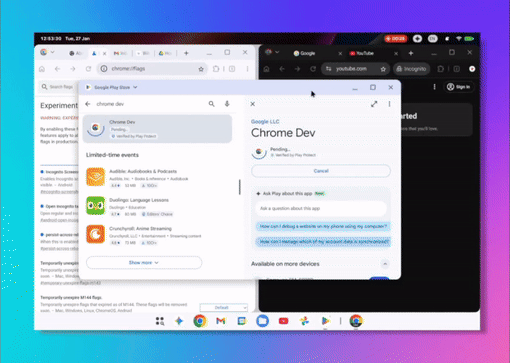
Task: Expand Chrome Dev details to full screen
Action: [374, 104]
